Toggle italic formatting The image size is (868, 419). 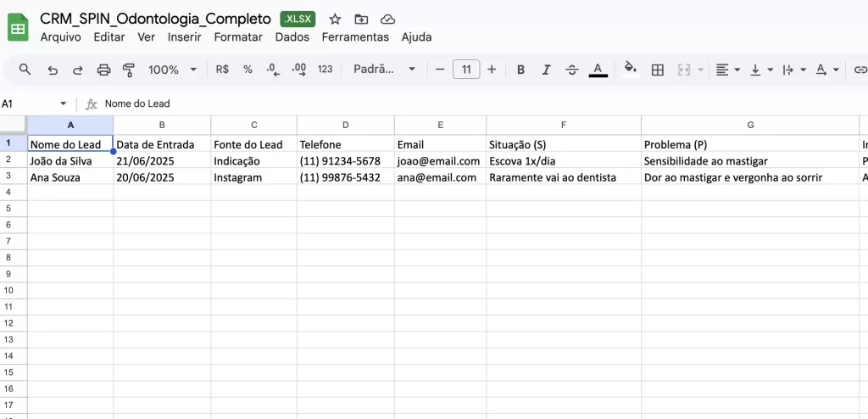[x=546, y=70]
